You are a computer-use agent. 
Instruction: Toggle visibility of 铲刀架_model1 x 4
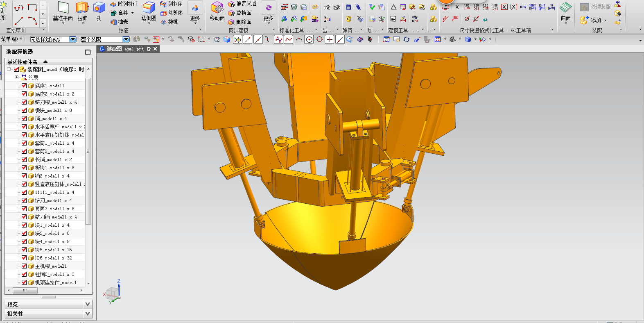pyautogui.click(x=24, y=102)
